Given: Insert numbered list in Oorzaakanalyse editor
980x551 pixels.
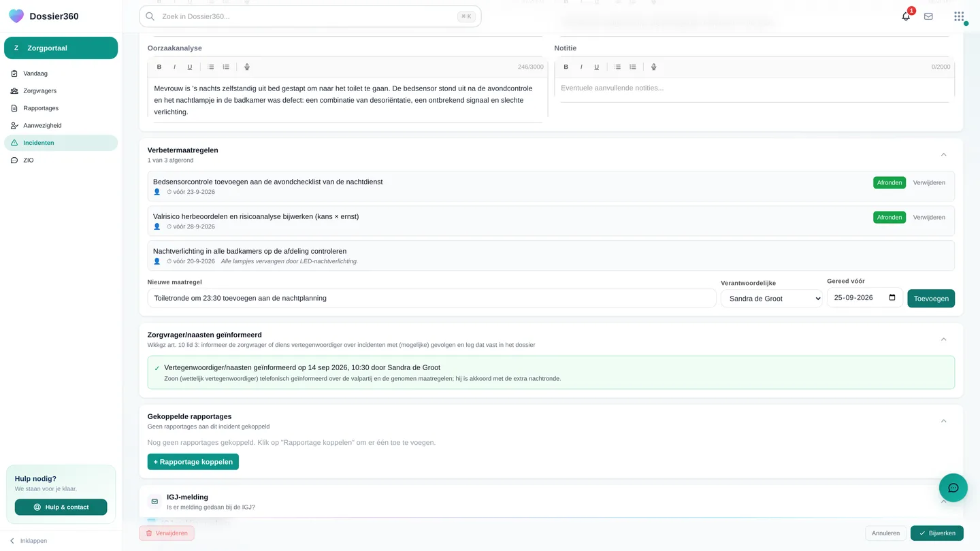Looking at the screenshot, I should click(226, 67).
